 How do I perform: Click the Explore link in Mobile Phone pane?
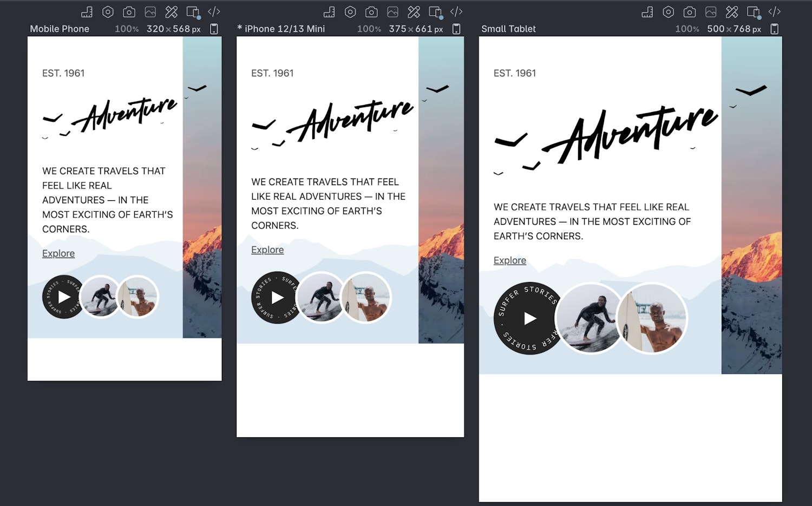(x=58, y=253)
